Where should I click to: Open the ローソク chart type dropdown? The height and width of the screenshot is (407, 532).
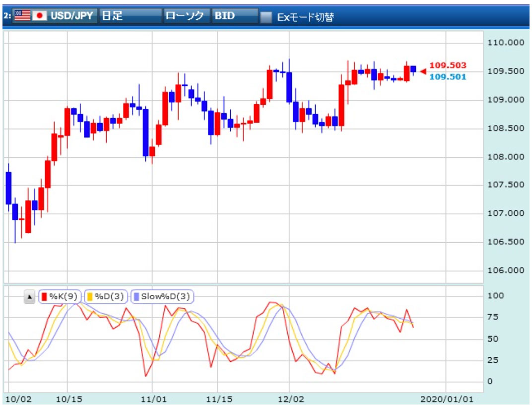pos(187,15)
